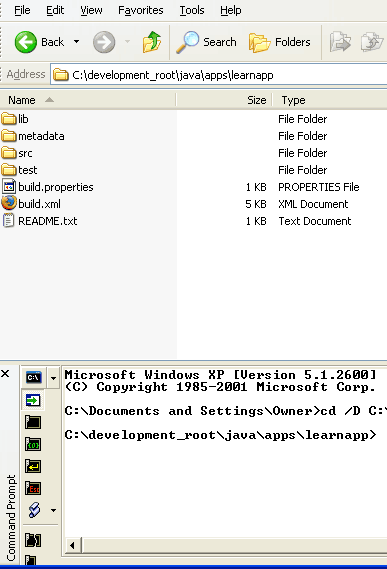The height and width of the screenshot is (569, 387).
Task: Click the PROPERTIES File type cell
Action: [319, 187]
